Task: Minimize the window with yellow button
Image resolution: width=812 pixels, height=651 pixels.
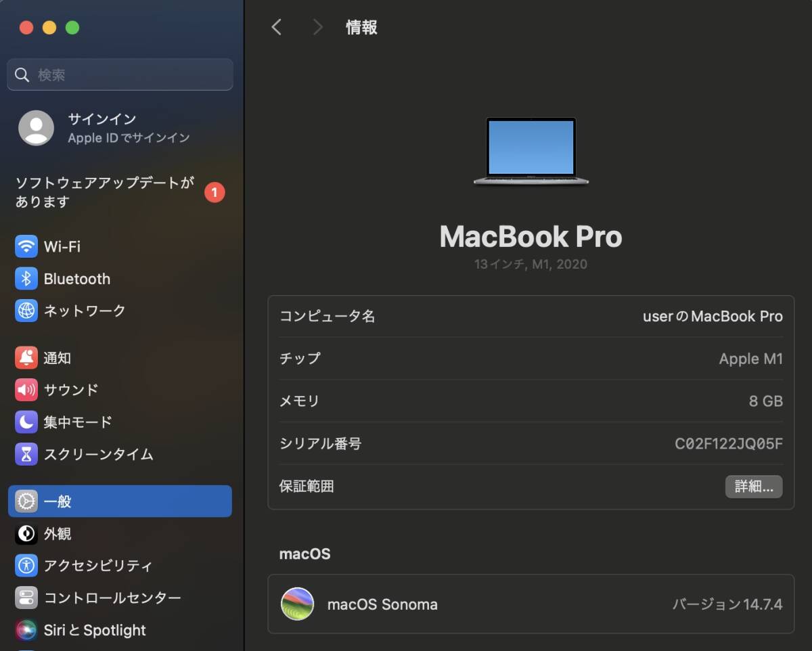Action: (49, 28)
